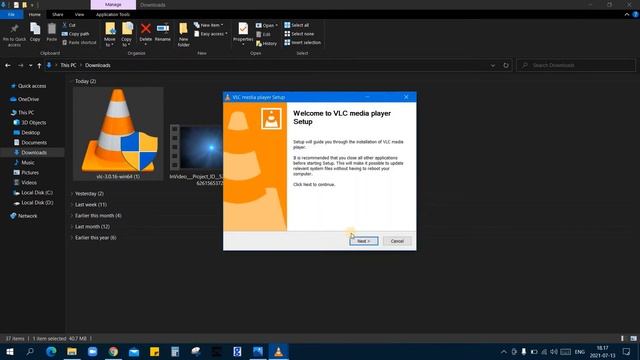
Task: Open Local Disk (C:) in navigation
Action: pyautogui.click(x=37, y=193)
